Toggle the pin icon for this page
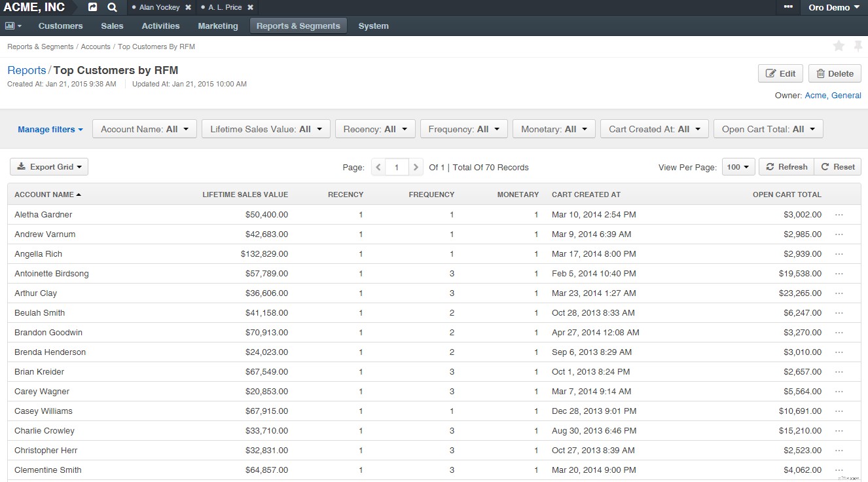 (858, 46)
